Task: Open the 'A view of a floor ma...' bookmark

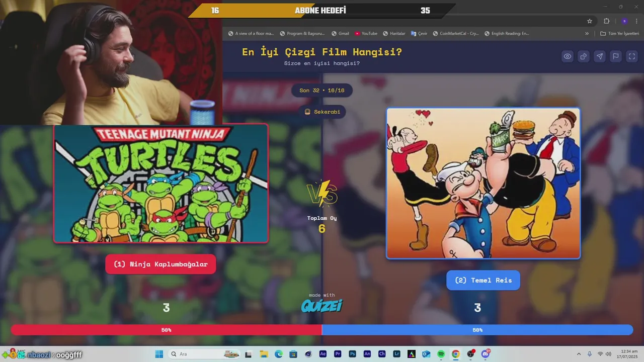Action: click(x=251, y=34)
